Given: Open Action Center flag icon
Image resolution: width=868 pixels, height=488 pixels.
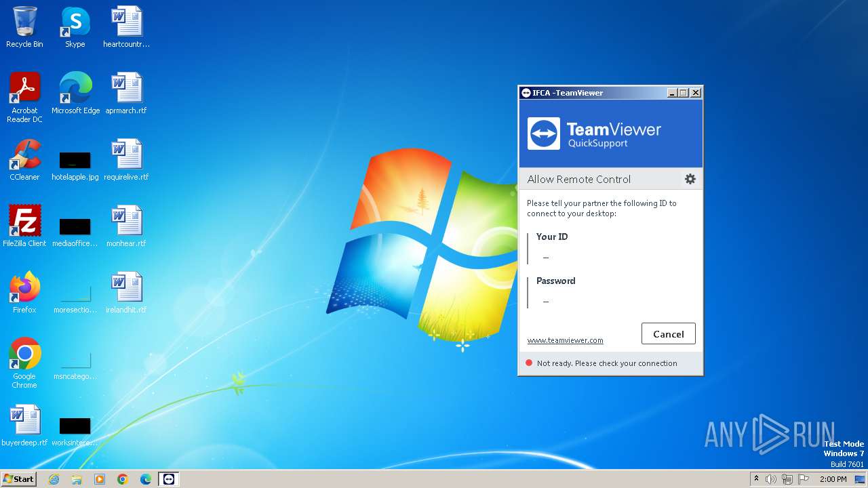Looking at the screenshot, I should pyautogui.click(x=804, y=479).
